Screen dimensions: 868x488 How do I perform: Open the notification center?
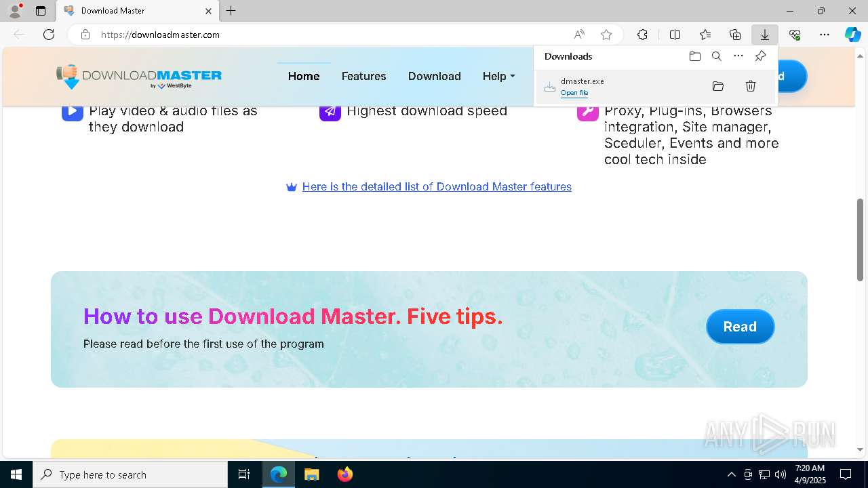(846, 474)
